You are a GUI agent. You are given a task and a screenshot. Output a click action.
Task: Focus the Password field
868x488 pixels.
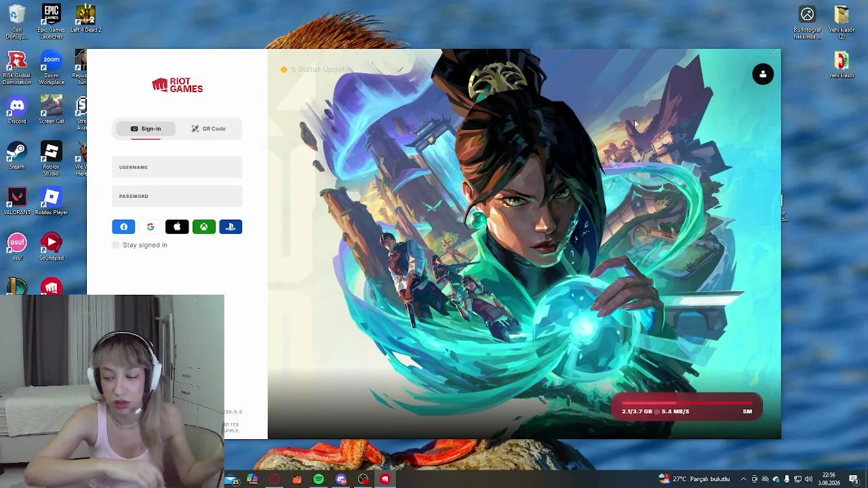[177, 197]
